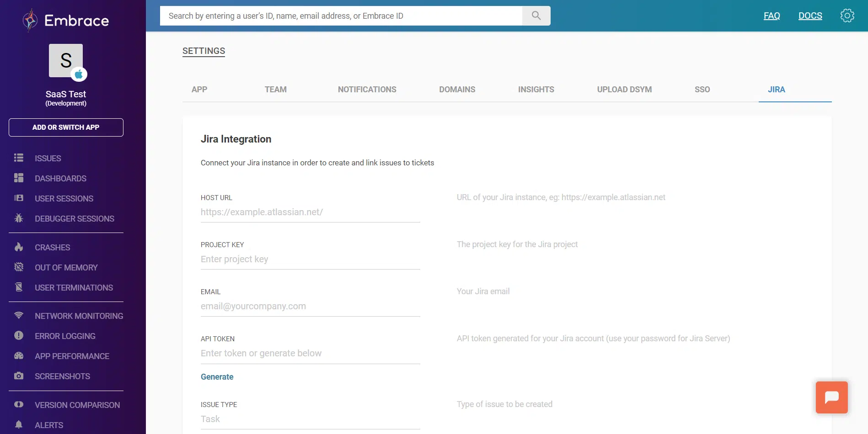Open settings gear icon in header
The width and height of the screenshot is (868, 434).
(x=847, y=16)
